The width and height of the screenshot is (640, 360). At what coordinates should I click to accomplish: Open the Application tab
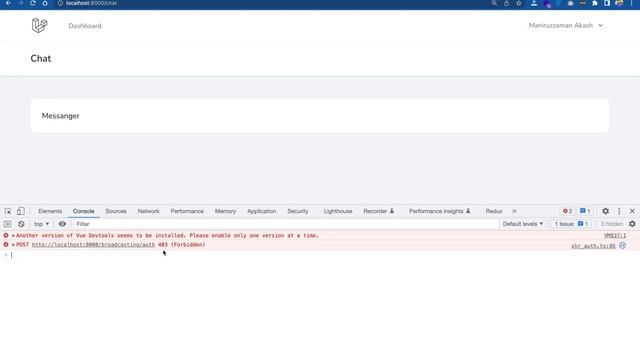tap(262, 211)
